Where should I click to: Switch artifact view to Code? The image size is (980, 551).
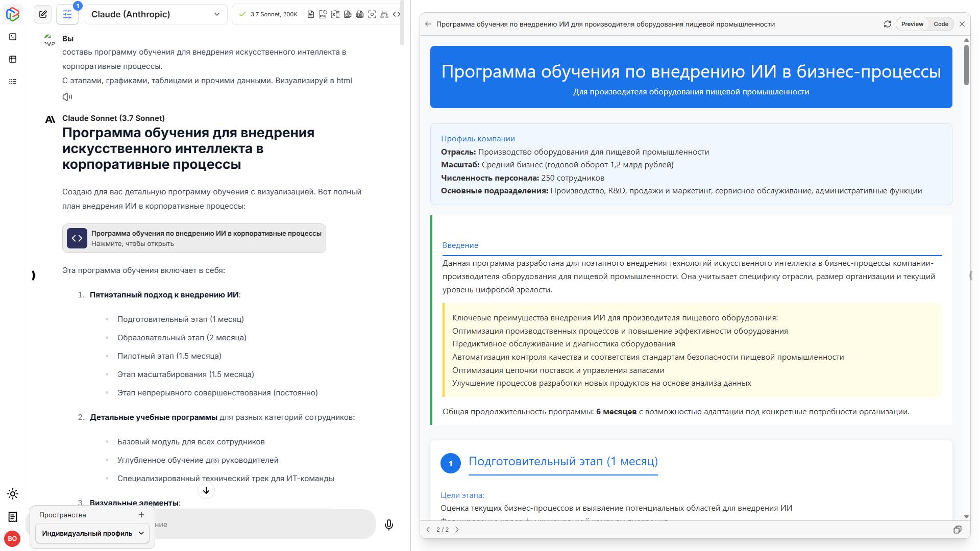pos(941,24)
